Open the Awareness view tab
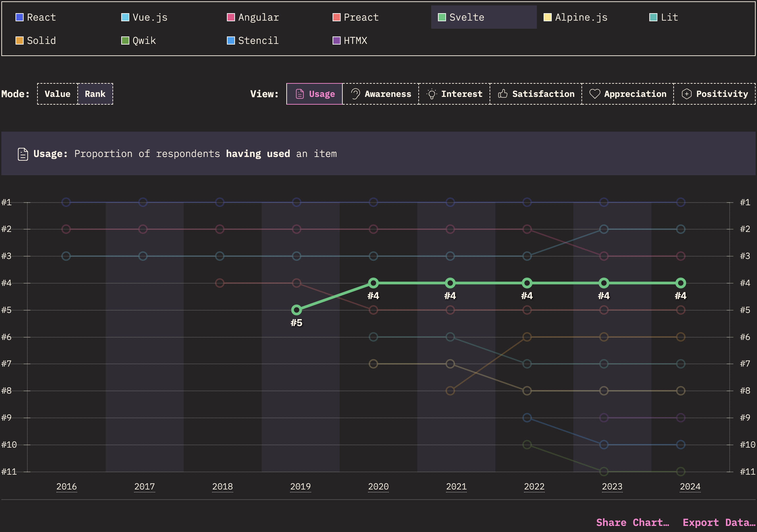The width and height of the screenshot is (757, 532). [x=381, y=94]
